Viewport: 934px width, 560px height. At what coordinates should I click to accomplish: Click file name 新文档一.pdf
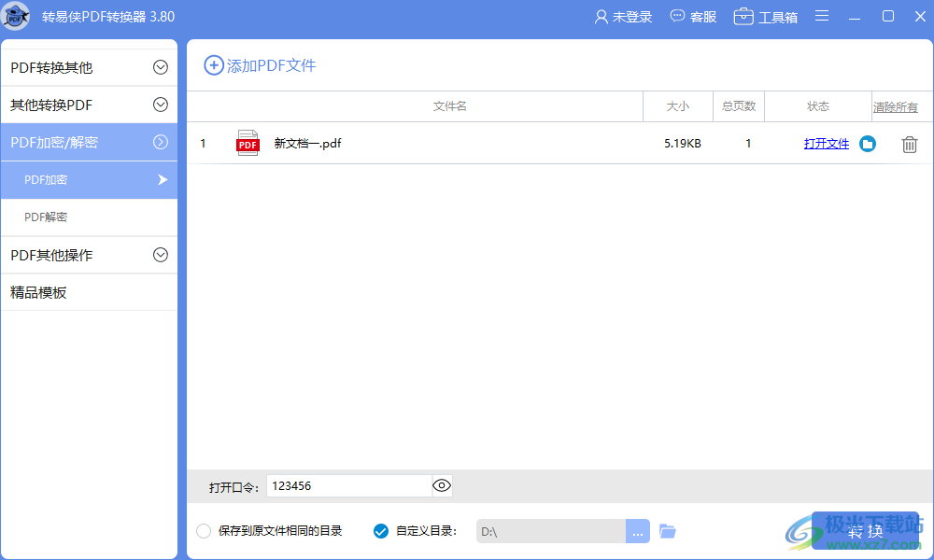307,143
